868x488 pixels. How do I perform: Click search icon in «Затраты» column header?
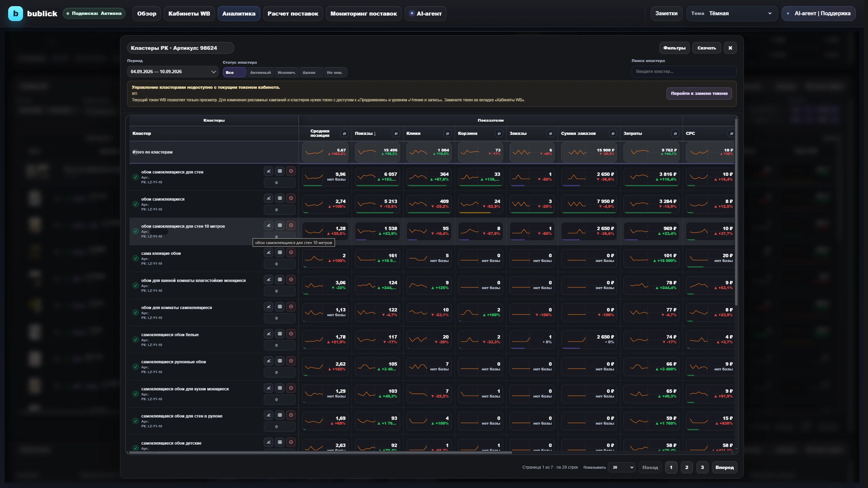pos(675,134)
